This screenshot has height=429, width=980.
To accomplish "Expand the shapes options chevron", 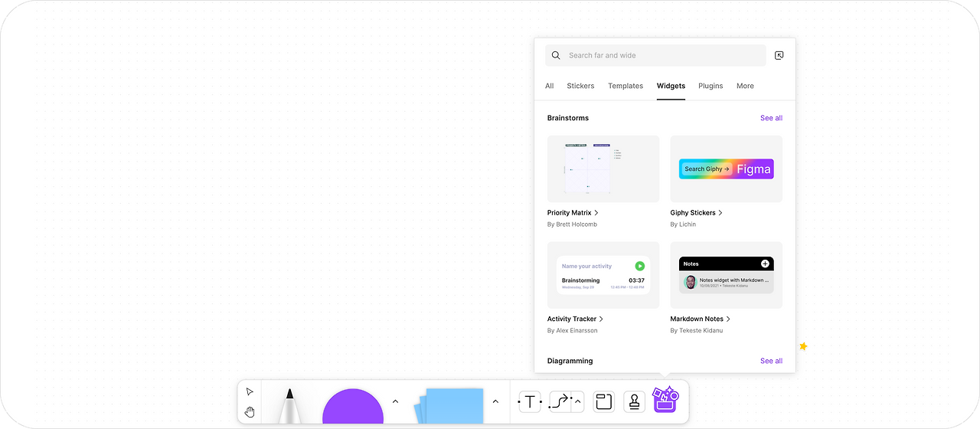I will tap(395, 401).
